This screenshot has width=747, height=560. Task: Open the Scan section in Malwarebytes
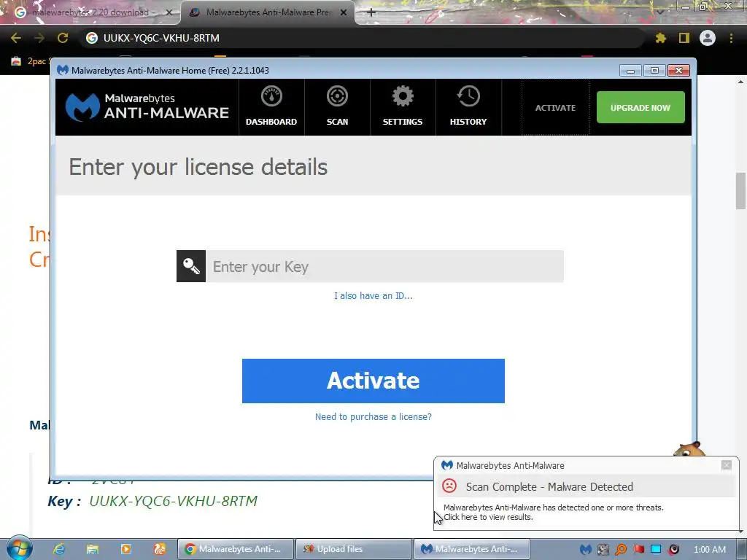coord(337,107)
